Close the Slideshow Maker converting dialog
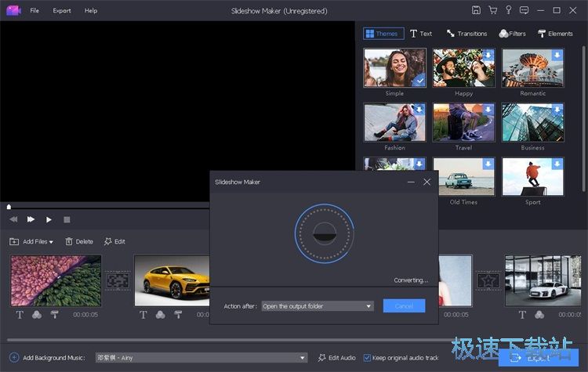Screen dimensions: 588x372 (x=426, y=182)
